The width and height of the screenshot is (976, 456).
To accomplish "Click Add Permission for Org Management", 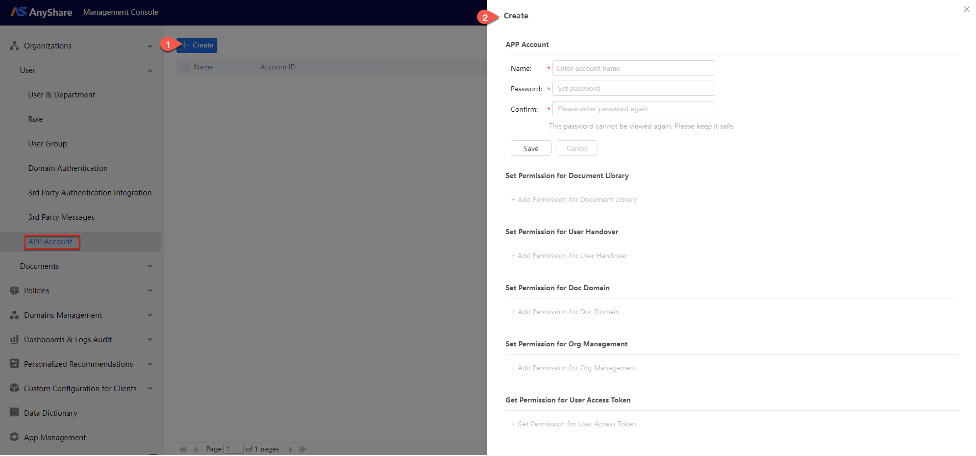I will click(574, 368).
